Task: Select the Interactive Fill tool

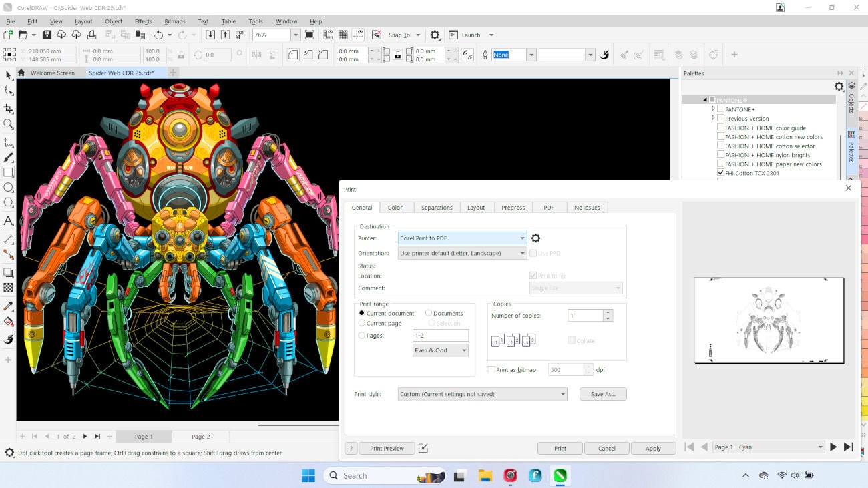Action: click(8, 321)
